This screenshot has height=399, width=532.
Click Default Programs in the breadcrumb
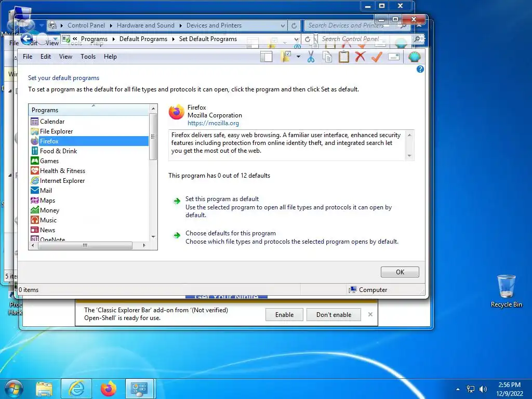click(x=143, y=39)
